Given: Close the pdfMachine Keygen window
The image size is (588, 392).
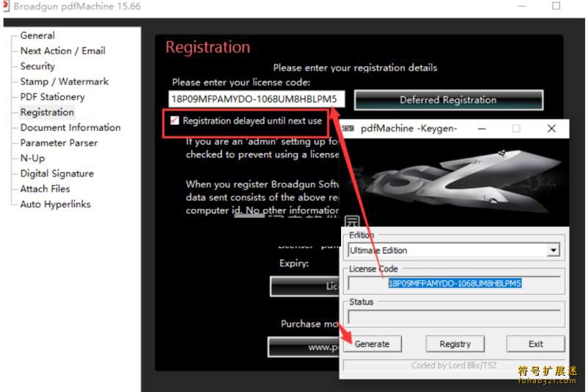Looking at the screenshot, I should tap(551, 128).
